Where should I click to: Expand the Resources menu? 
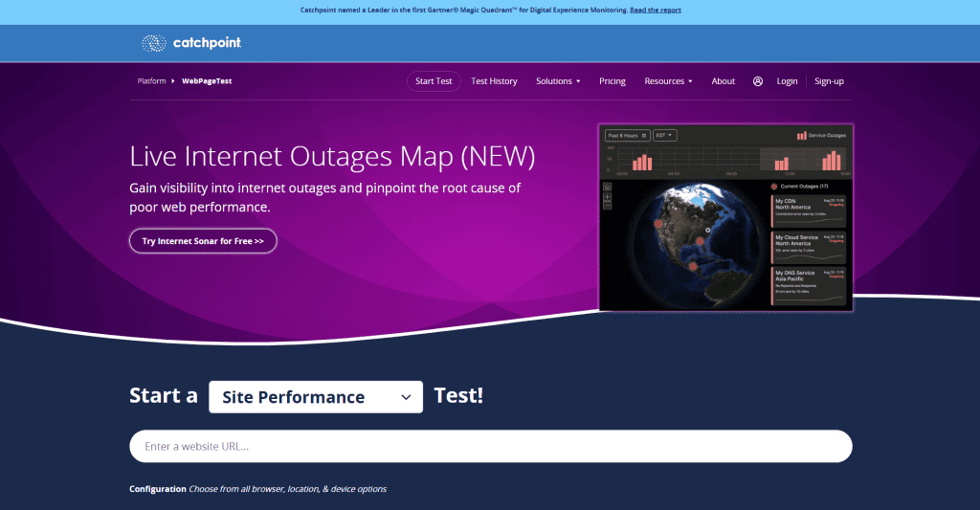click(668, 81)
